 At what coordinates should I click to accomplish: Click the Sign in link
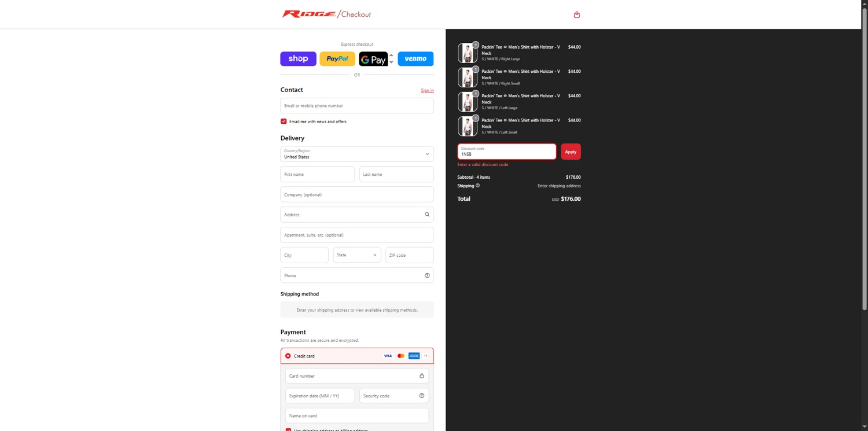pos(427,90)
